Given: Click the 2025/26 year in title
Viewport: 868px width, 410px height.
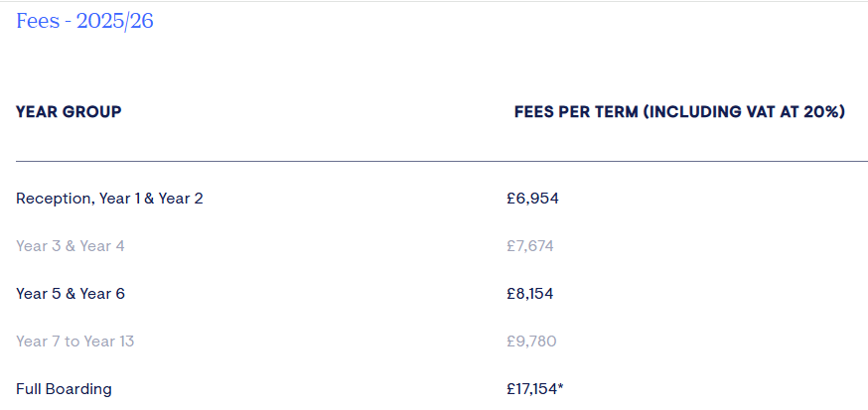Looking at the screenshot, I should (114, 21).
